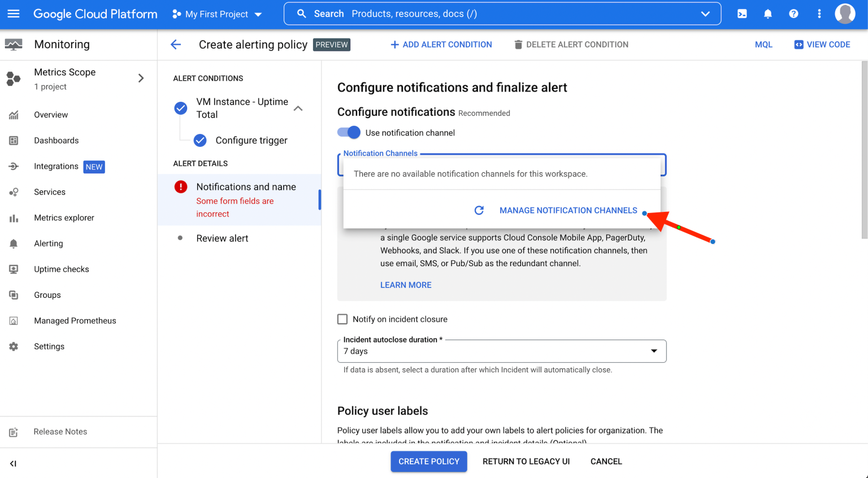
Task: Select Configure trigger step
Action: (x=251, y=140)
